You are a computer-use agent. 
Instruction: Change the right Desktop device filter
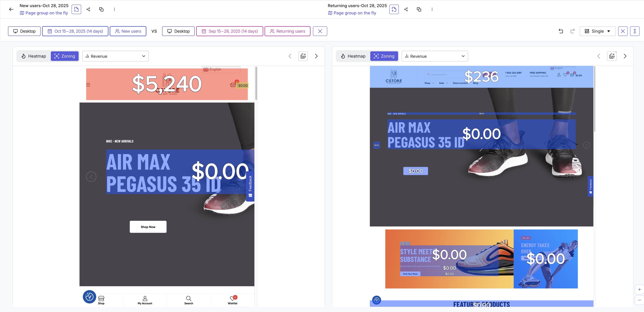tap(178, 31)
